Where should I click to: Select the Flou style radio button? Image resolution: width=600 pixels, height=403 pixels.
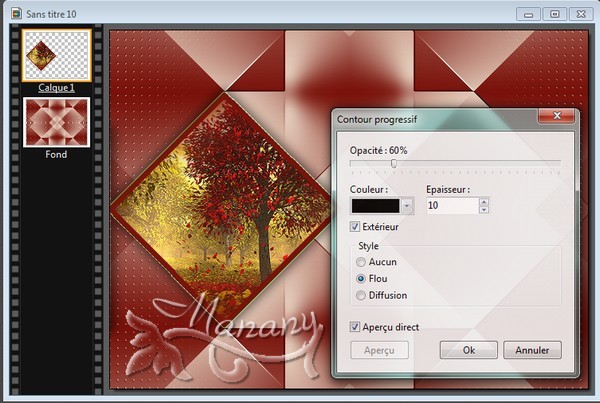pos(360,279)
